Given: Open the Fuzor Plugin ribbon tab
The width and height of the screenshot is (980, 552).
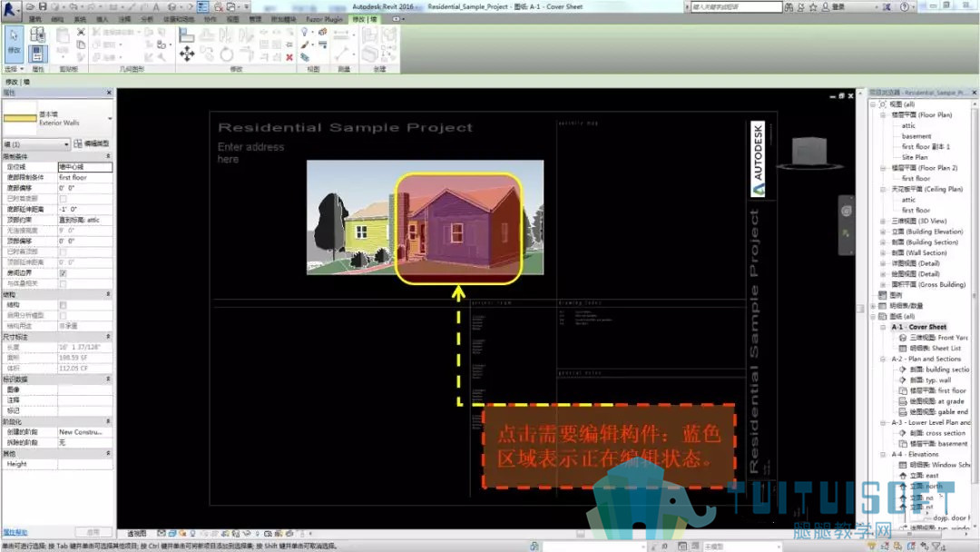Looking at the screenshot, I should pyautogui.click(x=324, y=19).
